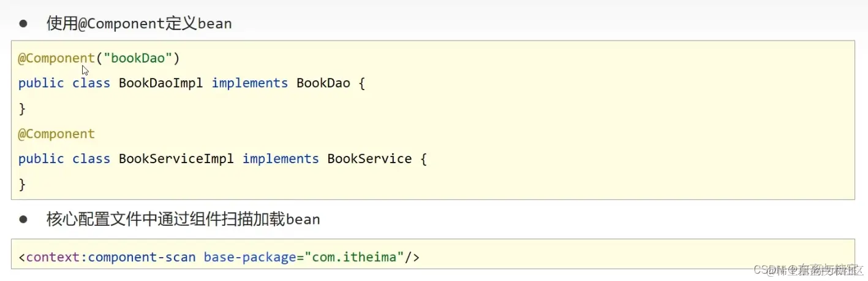Click the context:component-scan tag name
Image resolution: width=868 pixels, height=281 pixels.
pyautogui.click(x=111, y=256)
